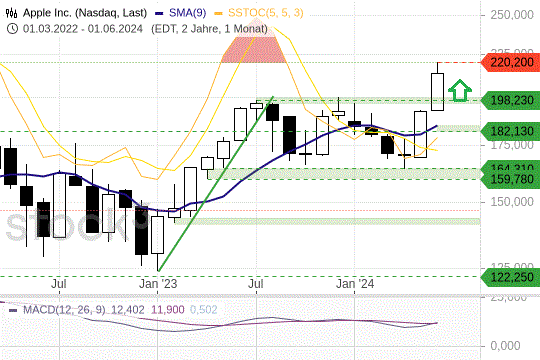Click the red shaded overbought stochastic area
540x360 pixels.
[254, 50]
